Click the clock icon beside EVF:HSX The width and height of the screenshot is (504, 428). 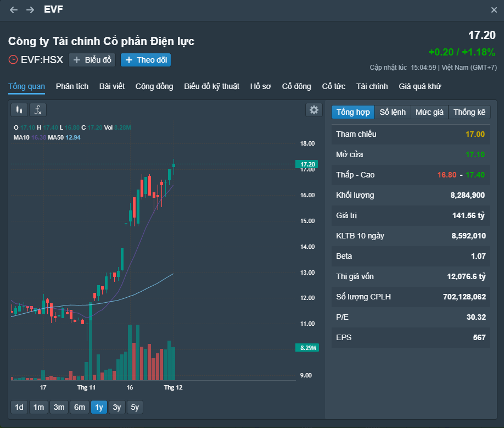[x=13, y=60]
